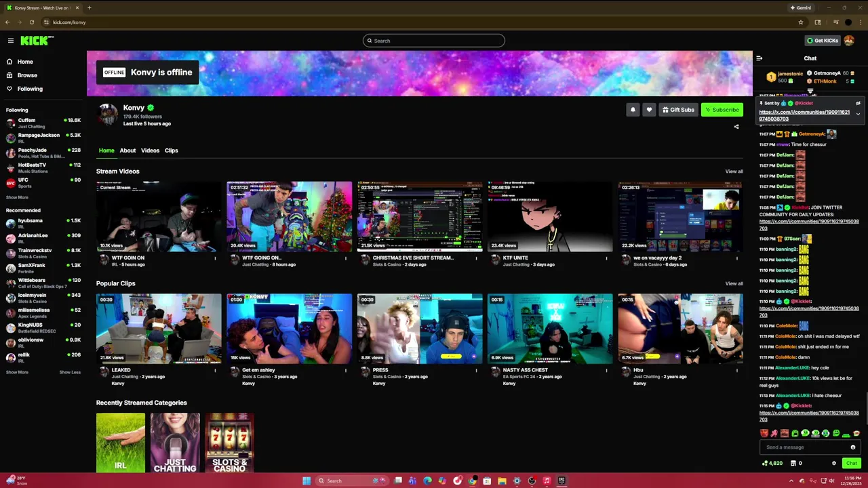Open the hamburger sidebar menu
Screen dimensions: 868x488
tap(10, 41)
